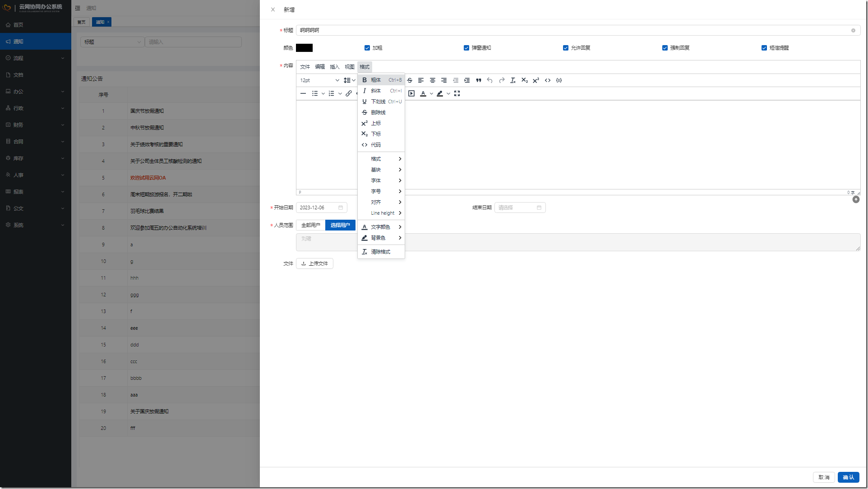Click the 上传文件 upload button
Screen dimensions: 868x489
pos(314,263)
